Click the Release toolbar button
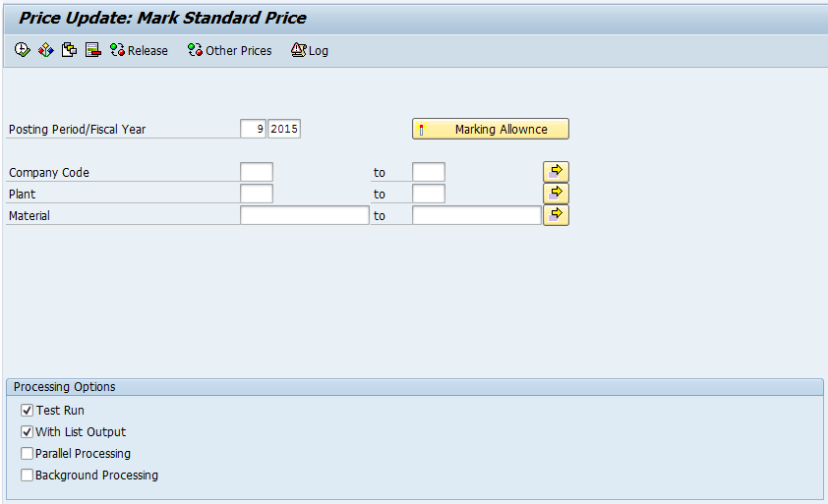The height and width of the screenshot is (504, 828). click(139, 50)
